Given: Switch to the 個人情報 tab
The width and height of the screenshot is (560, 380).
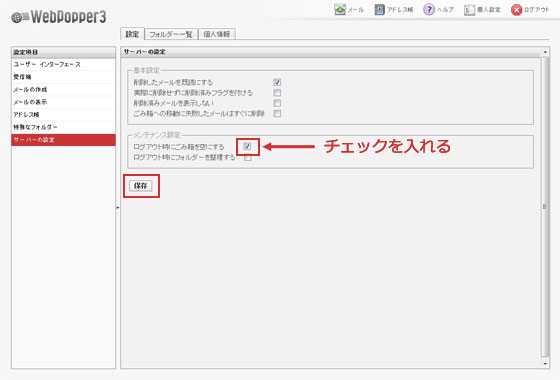Looking at the screenshot, I should pos(216,34).
